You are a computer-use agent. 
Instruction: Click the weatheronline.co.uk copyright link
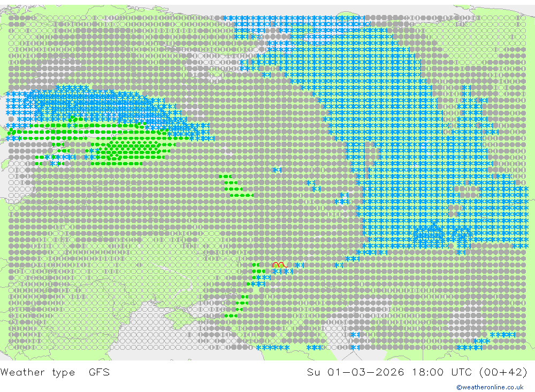[x=490, y=387]
